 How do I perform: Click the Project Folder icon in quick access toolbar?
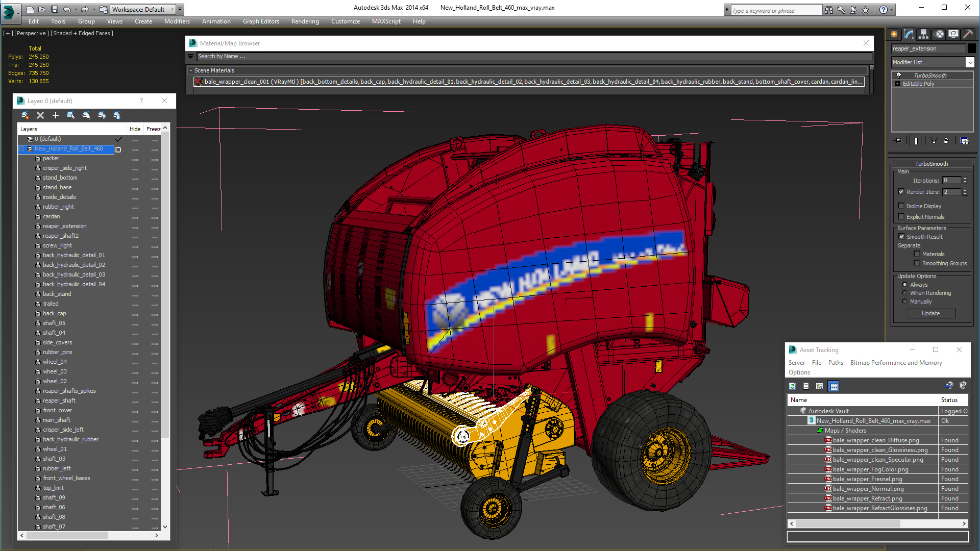point(104,9)
